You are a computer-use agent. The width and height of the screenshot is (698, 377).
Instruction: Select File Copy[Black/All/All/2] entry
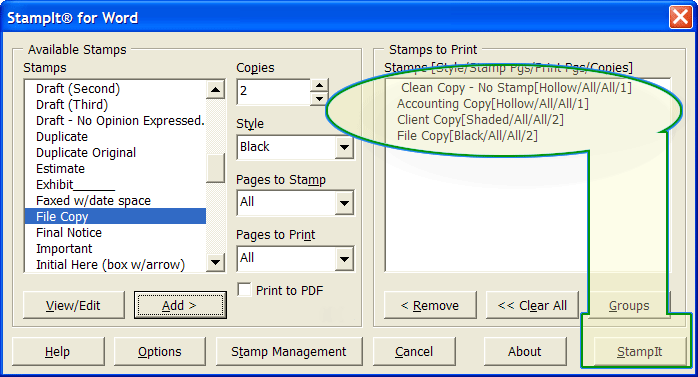click(x=467, y=136)
